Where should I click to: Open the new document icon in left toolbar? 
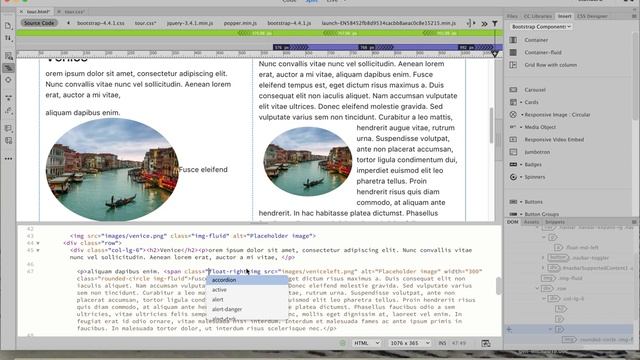8,26
